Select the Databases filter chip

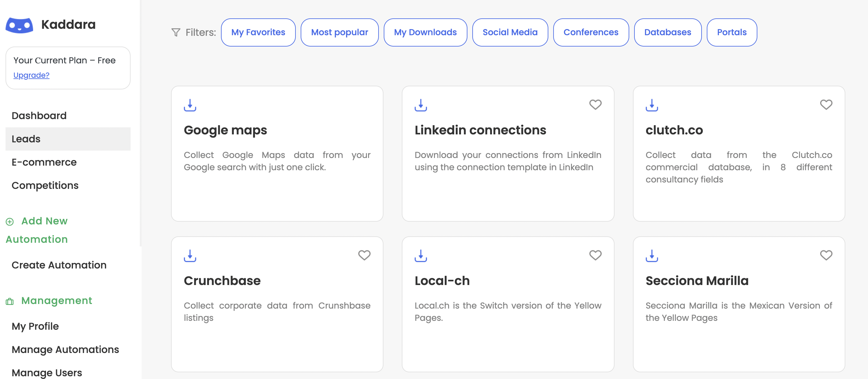pos(667,32)
